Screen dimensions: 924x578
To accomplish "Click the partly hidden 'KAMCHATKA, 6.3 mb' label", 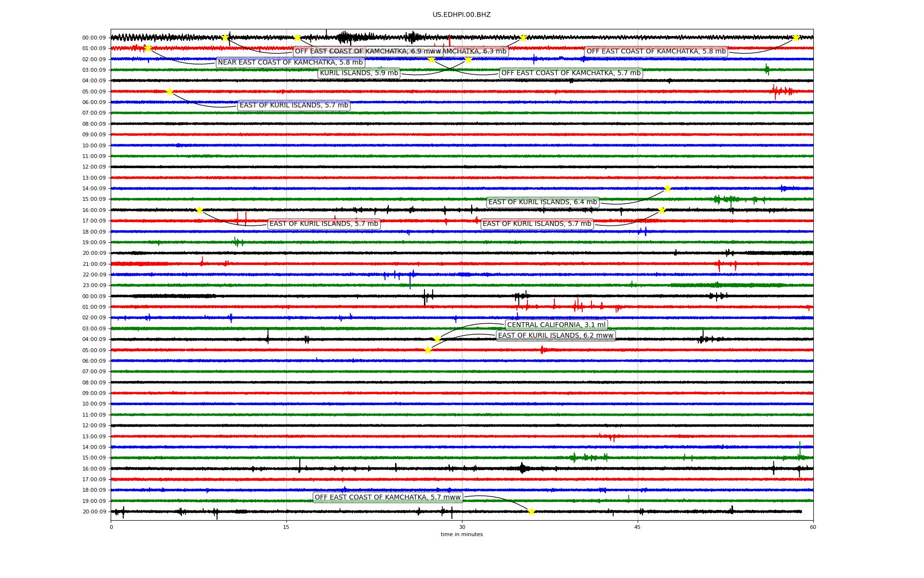I will [476, 52].
